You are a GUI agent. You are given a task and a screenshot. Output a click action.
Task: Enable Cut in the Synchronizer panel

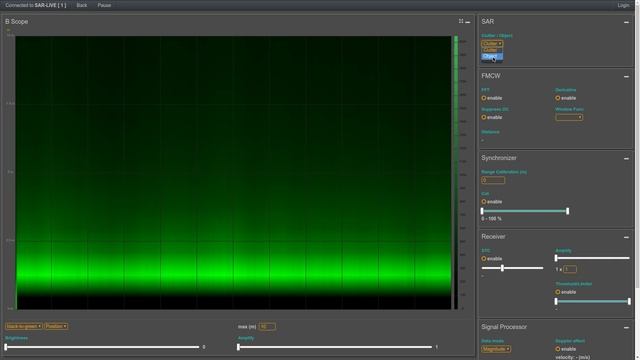(x=484, y=202)
